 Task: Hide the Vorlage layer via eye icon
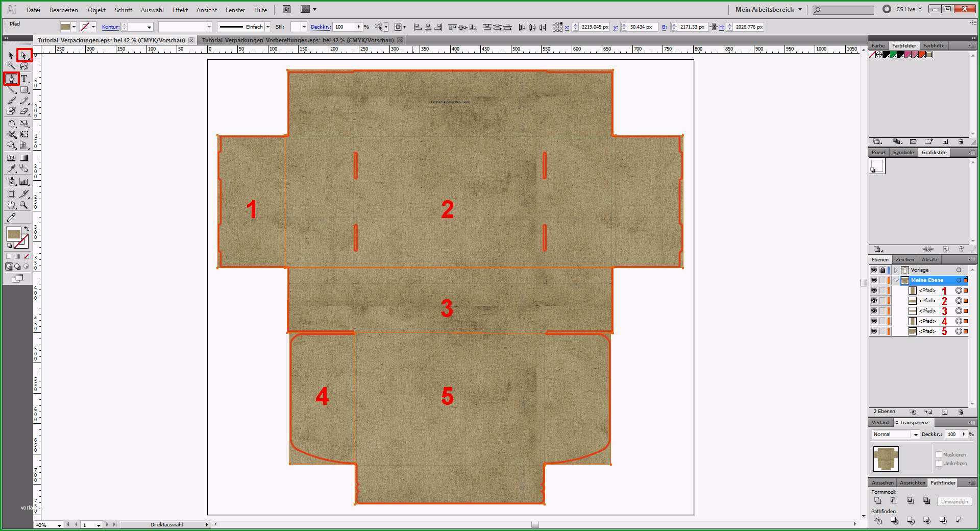point(874,270)
